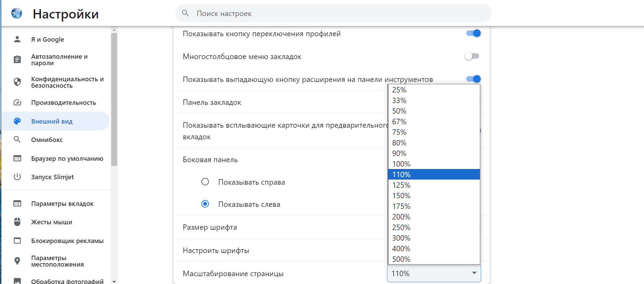Click the sidebar scroll down arrow
644x284 pixels.
(114, 281)
